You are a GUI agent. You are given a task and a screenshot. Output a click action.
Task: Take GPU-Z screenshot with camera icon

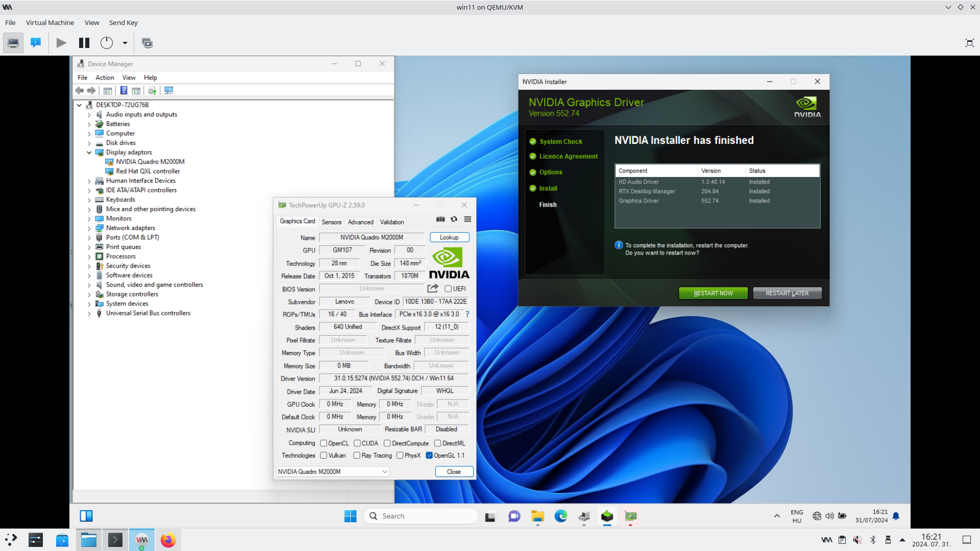coord(440,219)
